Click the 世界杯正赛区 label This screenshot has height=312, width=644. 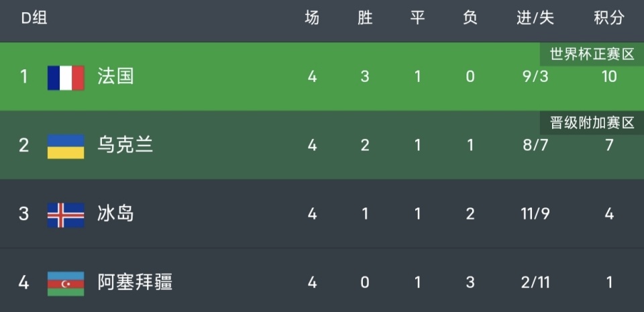(x=592, y=54)
